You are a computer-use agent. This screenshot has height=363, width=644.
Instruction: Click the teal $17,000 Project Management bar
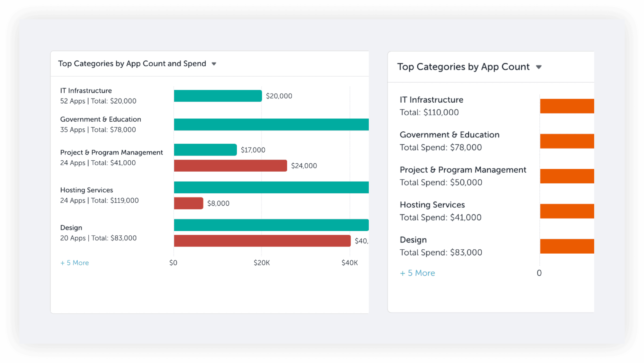tap(205, 150)
